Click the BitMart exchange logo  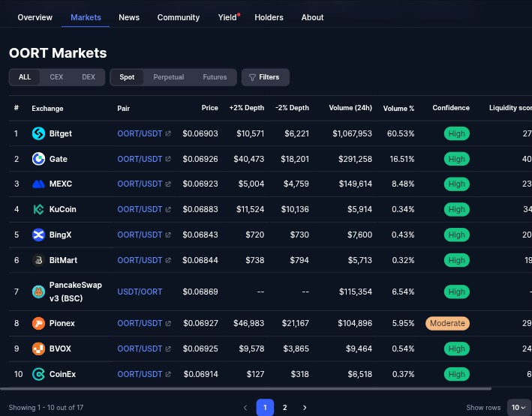[38, 260]
